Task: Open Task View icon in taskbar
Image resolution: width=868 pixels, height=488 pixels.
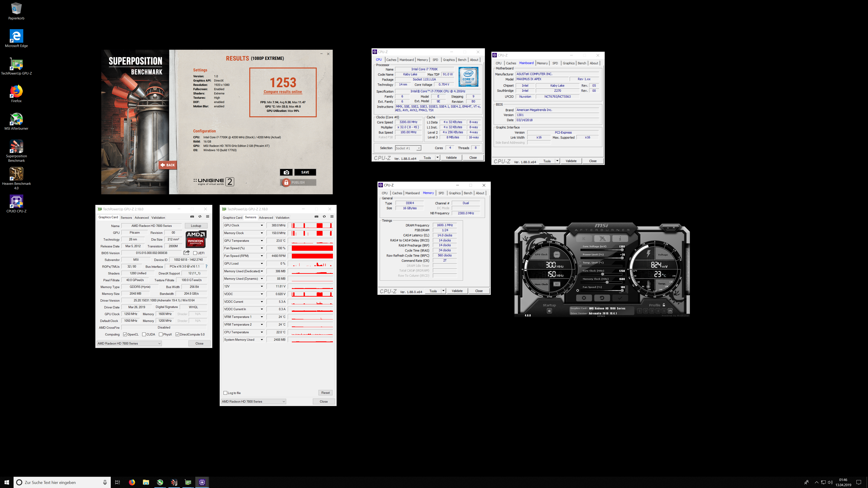Action: point(117,482)
